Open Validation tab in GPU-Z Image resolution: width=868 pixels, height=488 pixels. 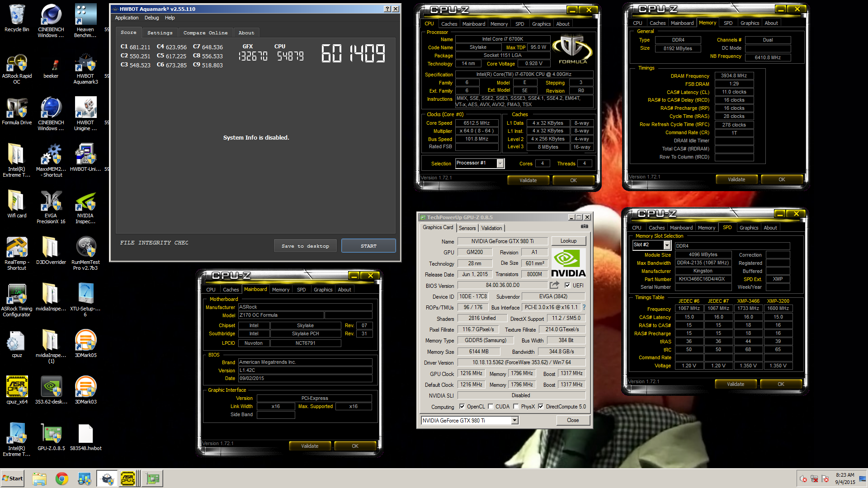point(491,228)
